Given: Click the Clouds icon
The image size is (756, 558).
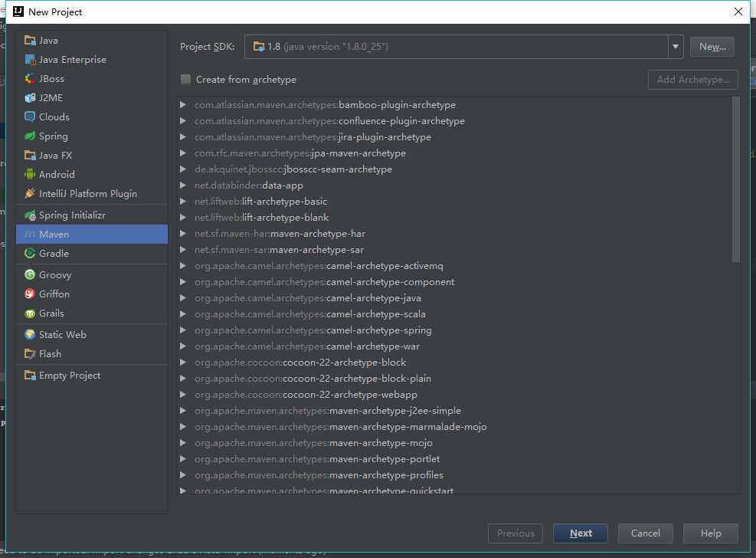Looking at the screenshot, I should [30, 117].
